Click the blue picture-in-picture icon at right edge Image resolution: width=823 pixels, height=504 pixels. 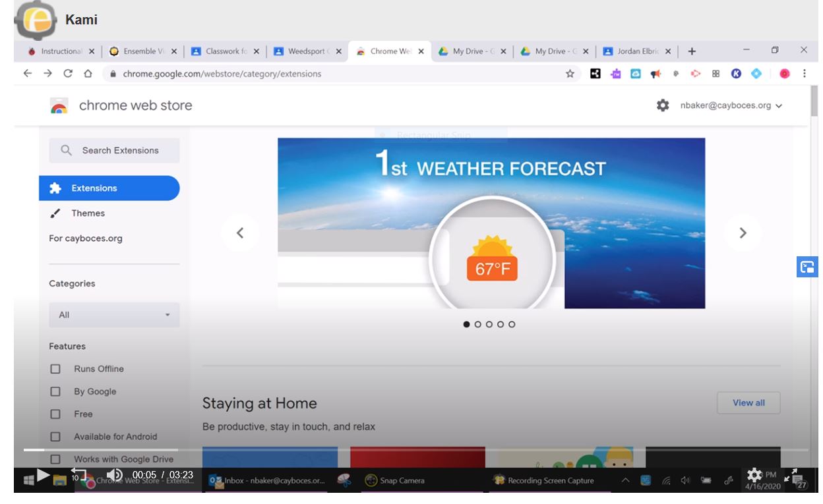(x=807, y=267)
